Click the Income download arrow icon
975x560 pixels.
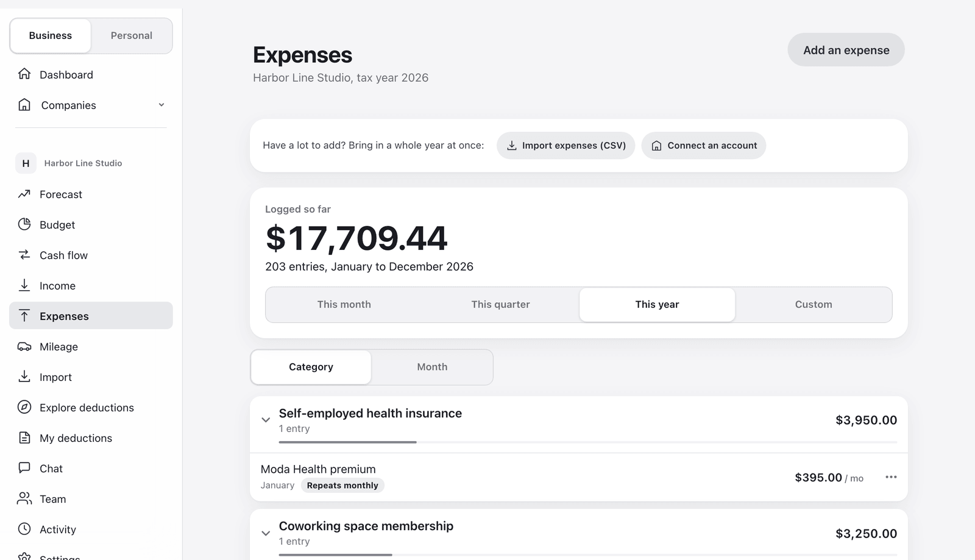[24, 285]
